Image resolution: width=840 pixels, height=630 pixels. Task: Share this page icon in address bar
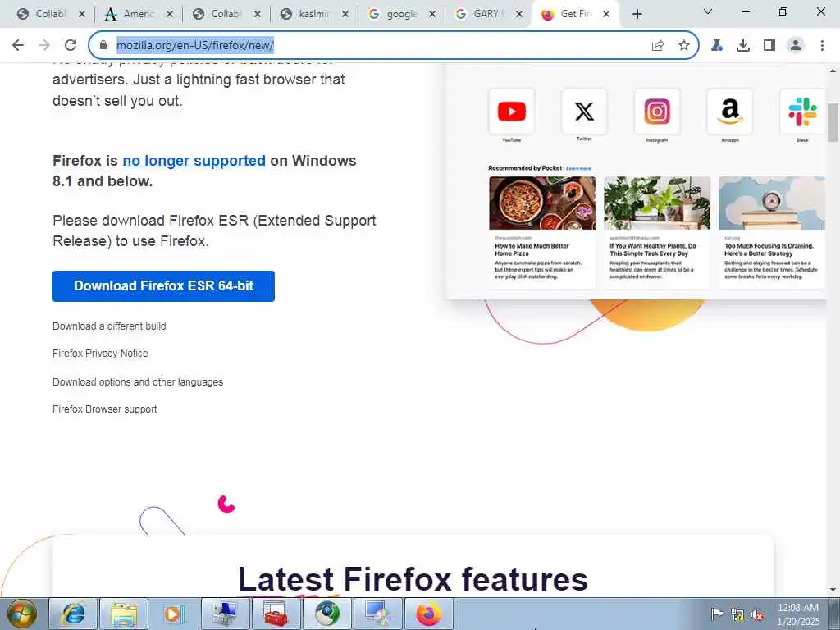coord(658,45)
